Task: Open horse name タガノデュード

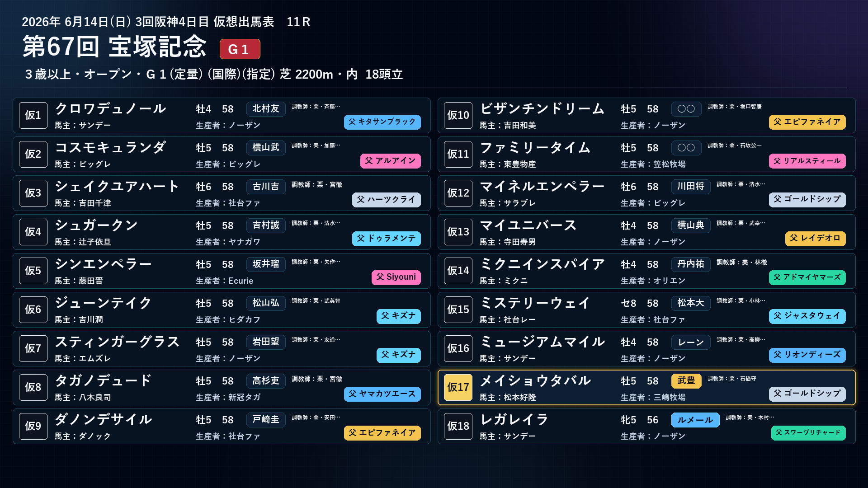Action: pyautogui.click(x=103, y=380)
